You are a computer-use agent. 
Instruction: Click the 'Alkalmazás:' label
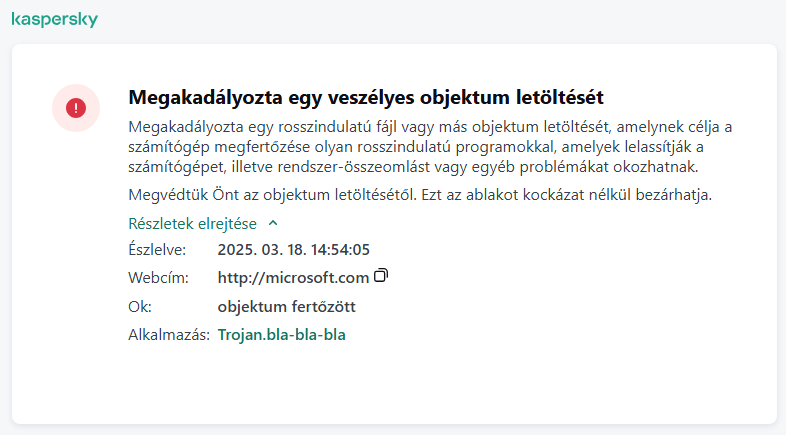coord(169,335)
